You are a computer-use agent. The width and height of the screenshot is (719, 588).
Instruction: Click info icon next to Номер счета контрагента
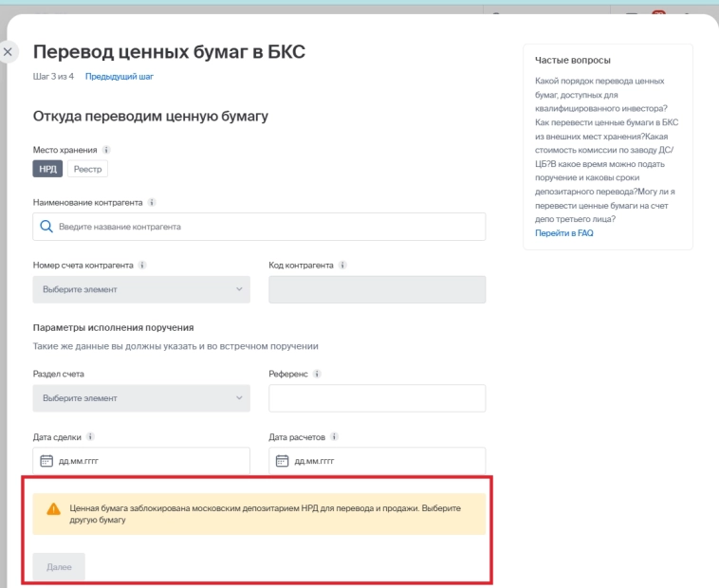pos(142,265)
